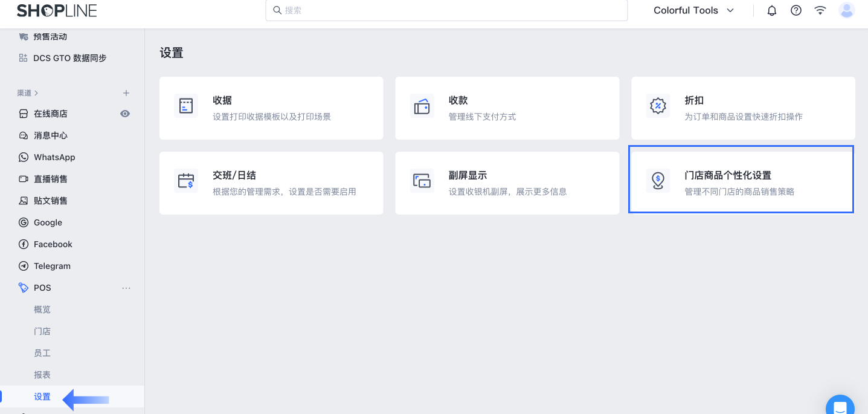868x414 pixels.
Task: Click the 在线商店 storefront icon
Action: [x=24, y=114]
